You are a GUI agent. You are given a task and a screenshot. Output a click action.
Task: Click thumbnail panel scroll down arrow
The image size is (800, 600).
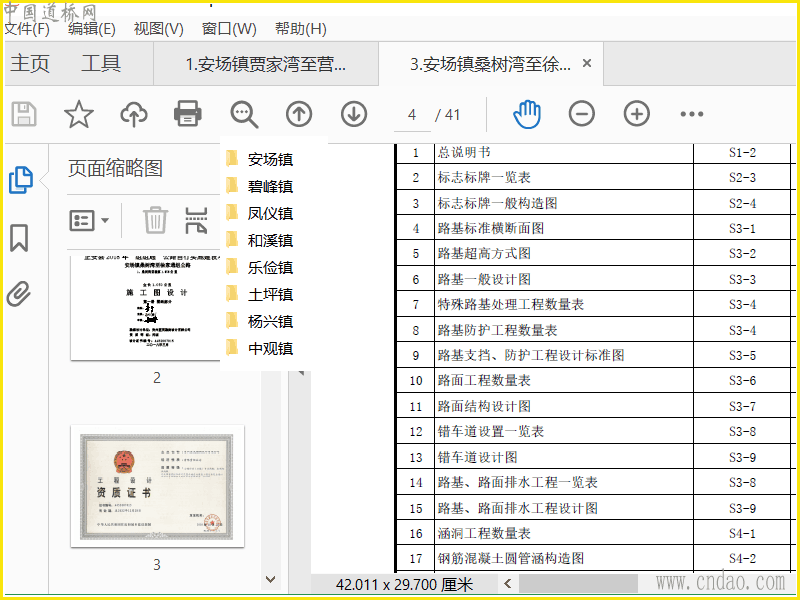[x=271, y=580]
